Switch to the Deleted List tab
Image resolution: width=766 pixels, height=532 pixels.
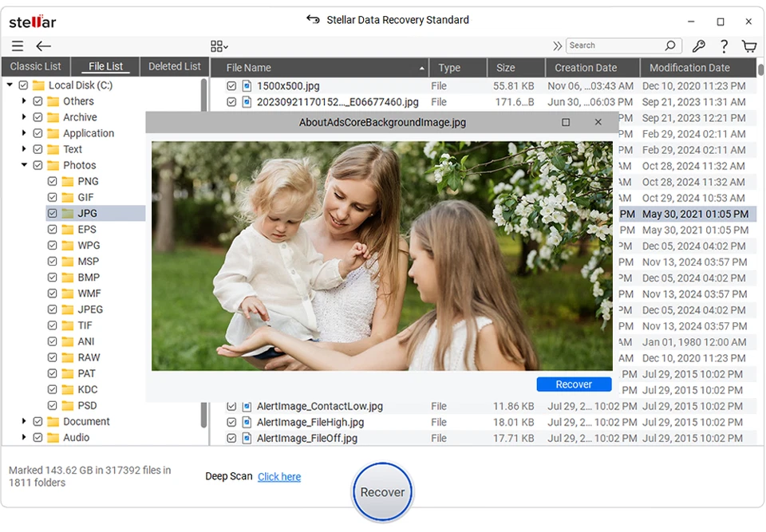(x=174, y=66)
